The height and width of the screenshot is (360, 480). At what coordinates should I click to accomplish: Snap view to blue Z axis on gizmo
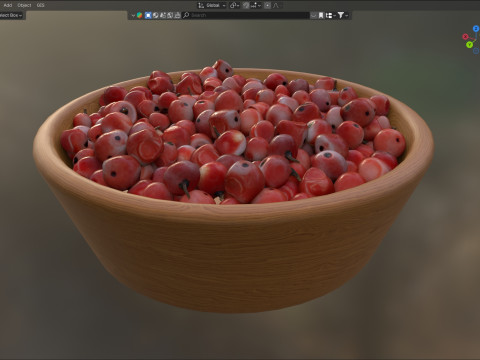click(x=476, y=29)
